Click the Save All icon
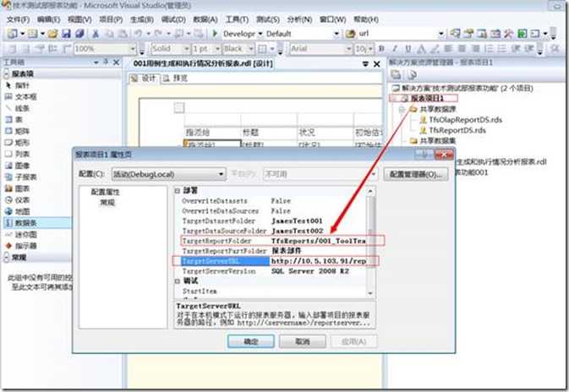The image size is (569, 392). [x=79, y=34]
